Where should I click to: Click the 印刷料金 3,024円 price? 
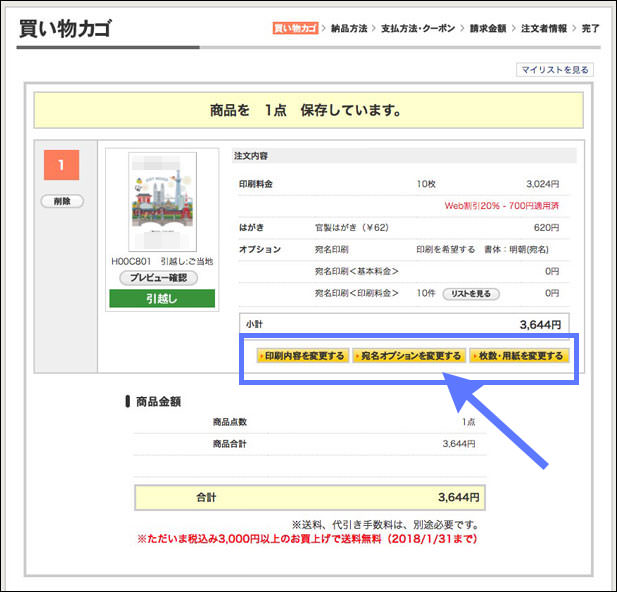point(542,184)
